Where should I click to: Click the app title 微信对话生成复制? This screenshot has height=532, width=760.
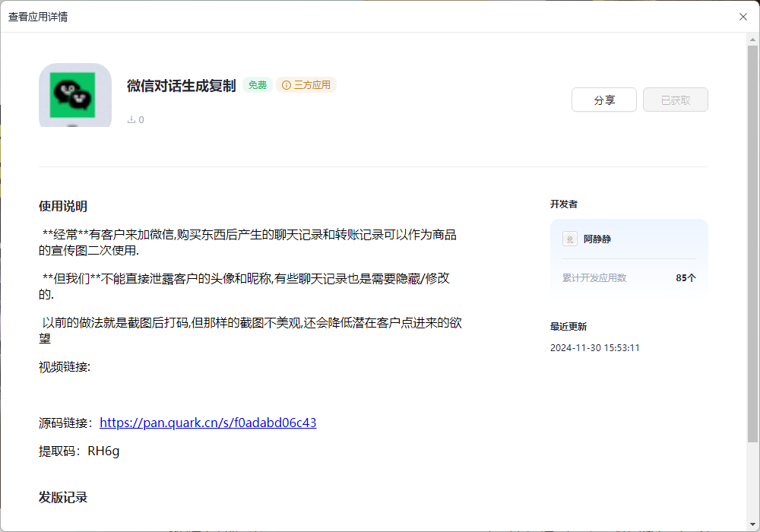coord(182,85)
